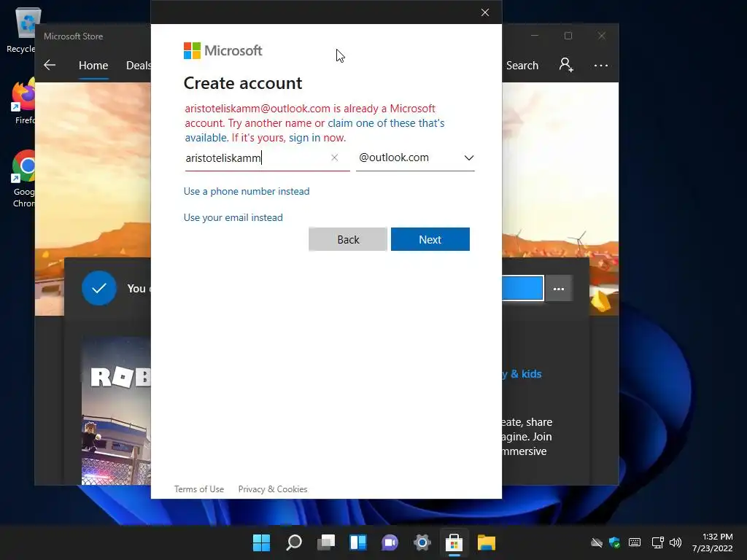Open the Windows Start menu

click(261, 542)
